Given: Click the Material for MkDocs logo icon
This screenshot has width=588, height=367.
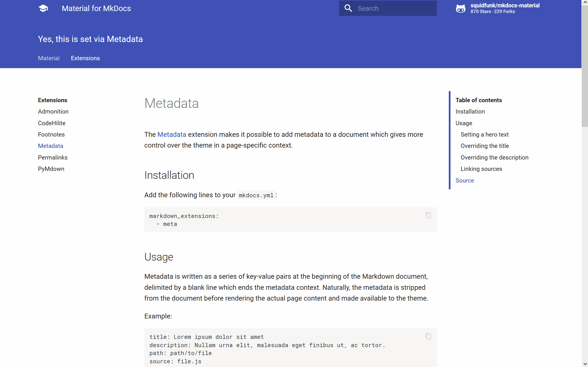Looking at the screenshot, I should 43,8.
